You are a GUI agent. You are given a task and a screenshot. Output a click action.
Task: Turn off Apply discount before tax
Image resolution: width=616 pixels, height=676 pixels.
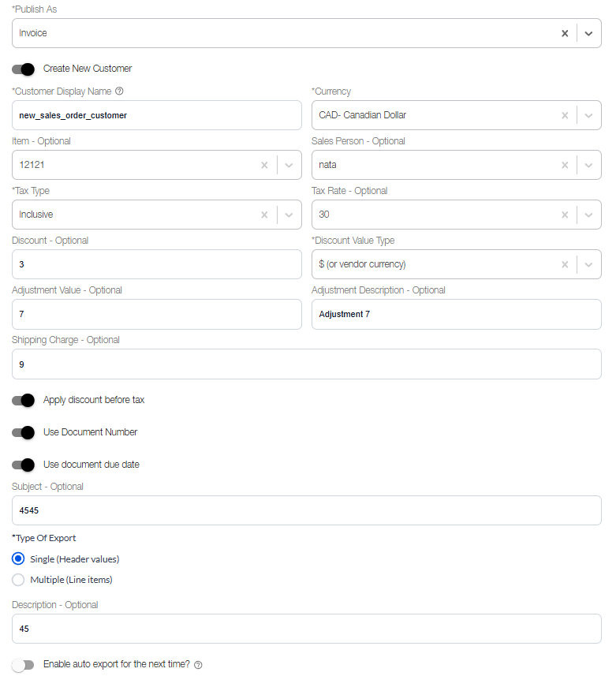pos(24,400)
